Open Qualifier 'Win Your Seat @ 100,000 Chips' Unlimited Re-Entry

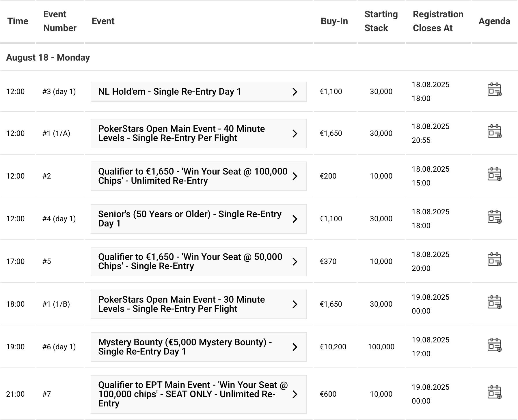coord(192,176)
